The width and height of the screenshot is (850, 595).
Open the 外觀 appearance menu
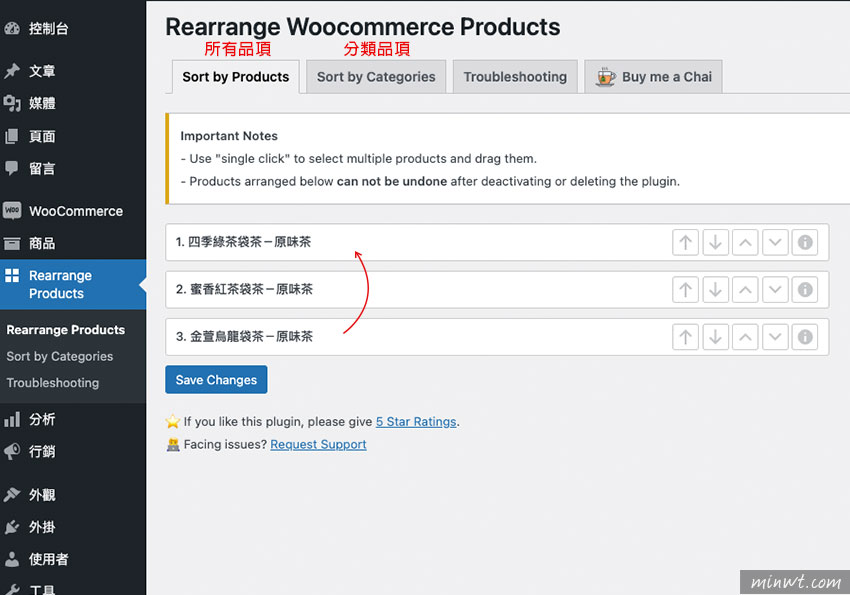click(x=73, y=494)
